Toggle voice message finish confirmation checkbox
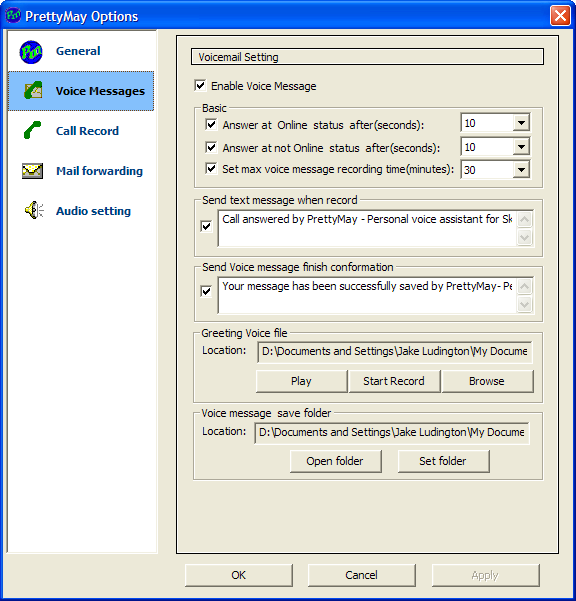 (206, 292)
